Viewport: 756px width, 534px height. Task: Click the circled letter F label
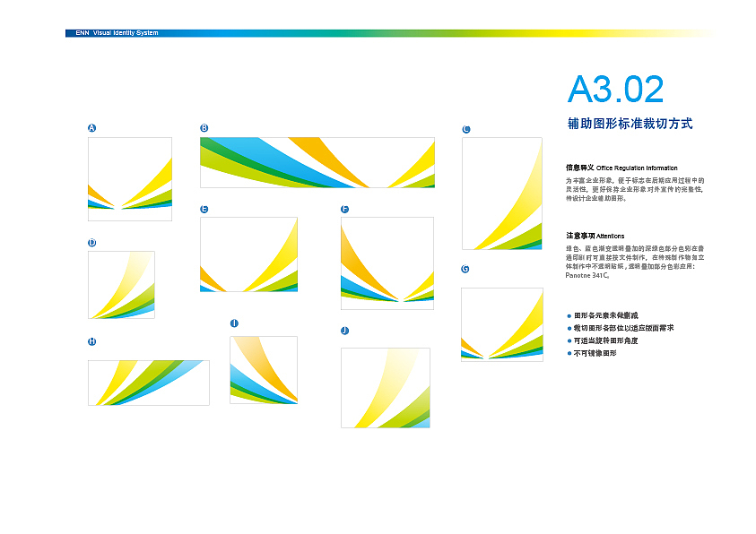344,209
